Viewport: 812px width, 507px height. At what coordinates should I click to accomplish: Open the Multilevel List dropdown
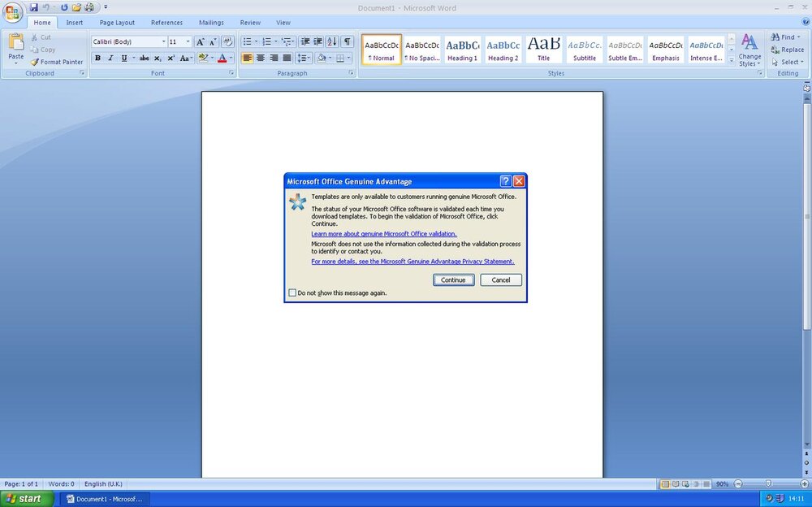(288, 42)
